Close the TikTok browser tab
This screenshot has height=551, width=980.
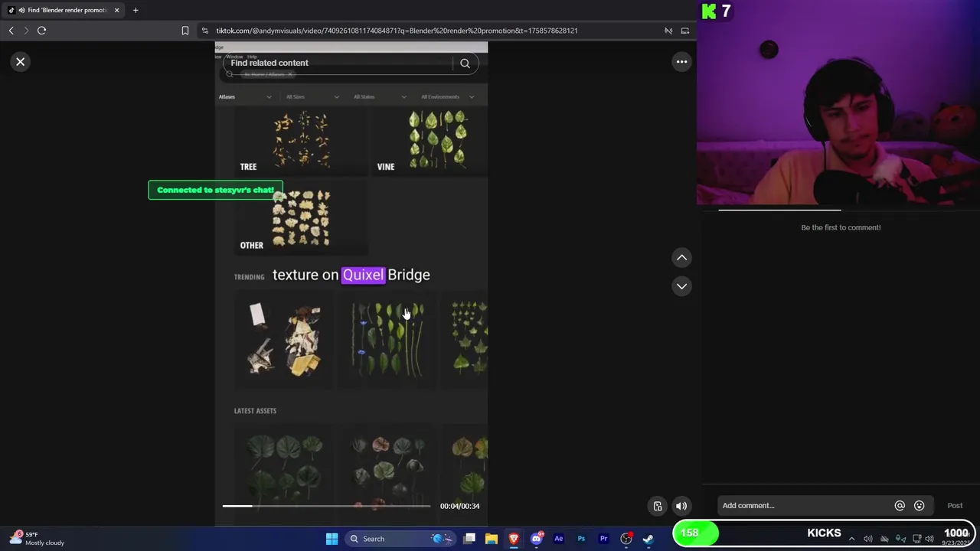click(116, 10)
